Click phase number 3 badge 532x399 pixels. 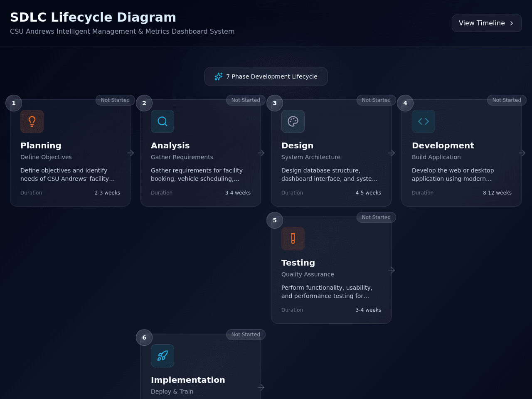click(275, 103)
